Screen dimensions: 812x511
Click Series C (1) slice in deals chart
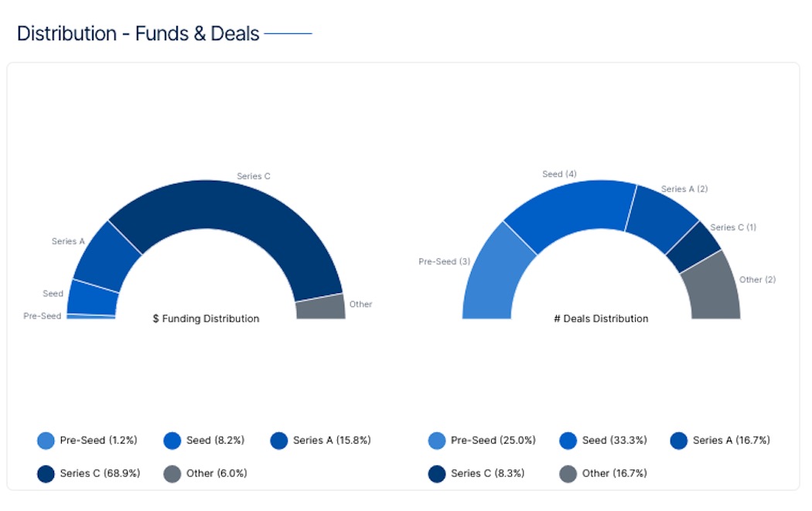pos(692,247)
